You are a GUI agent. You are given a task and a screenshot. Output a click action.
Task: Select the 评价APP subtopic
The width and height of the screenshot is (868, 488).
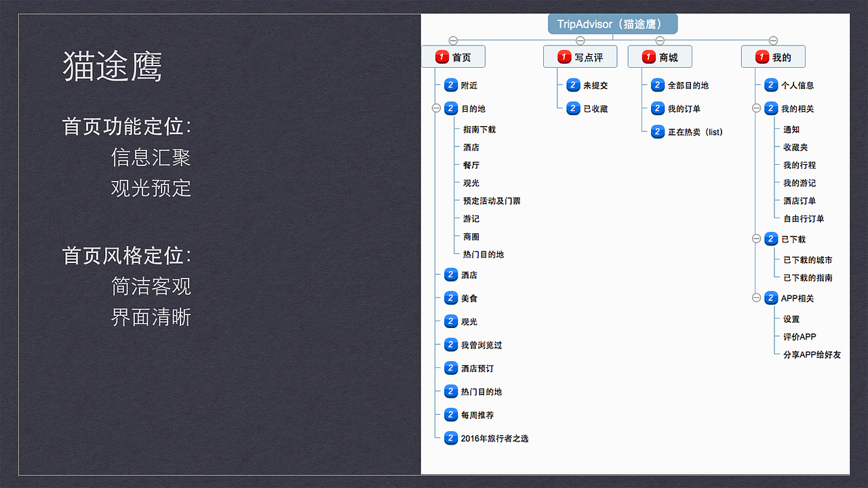[800, 337]
